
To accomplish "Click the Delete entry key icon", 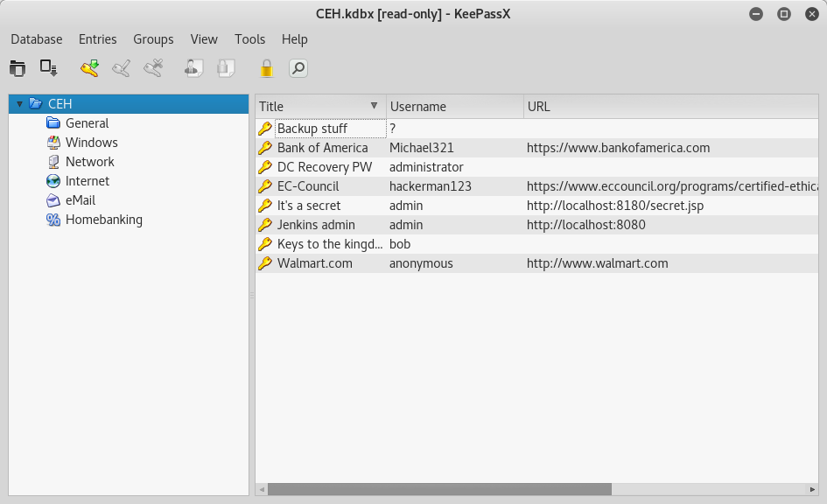I will pyautogui.click(x=153, y=68).
